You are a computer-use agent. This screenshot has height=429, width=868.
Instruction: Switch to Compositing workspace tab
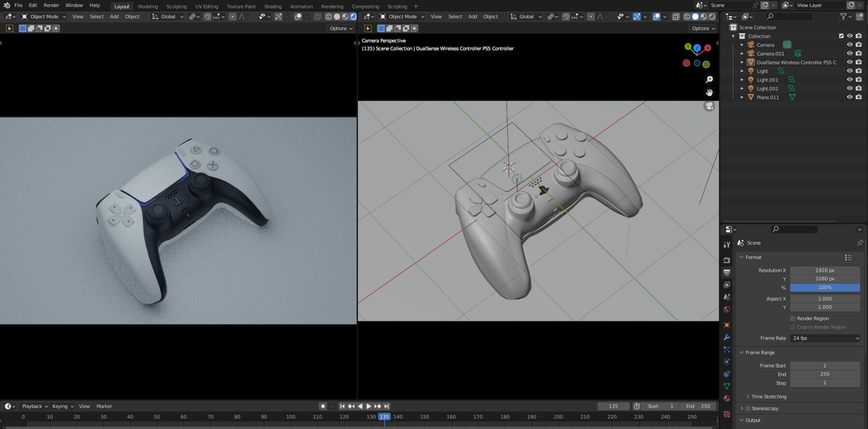point(365,6)
